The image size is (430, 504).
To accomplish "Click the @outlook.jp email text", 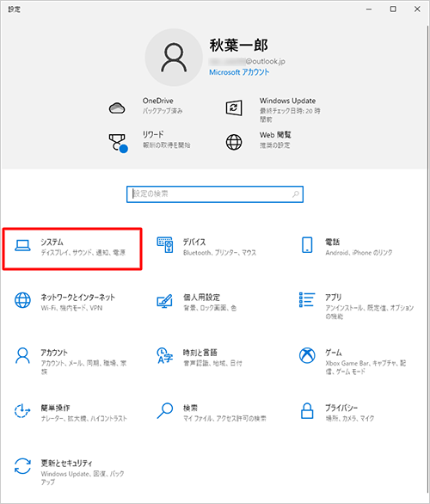I will click(x=265, y=61).
